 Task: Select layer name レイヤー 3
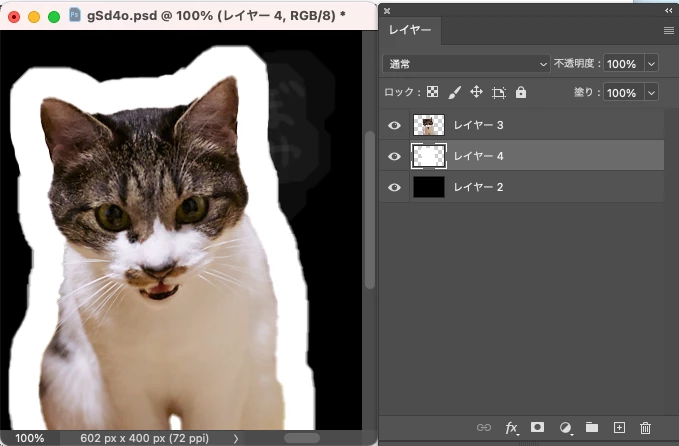(x=479, y=125)
